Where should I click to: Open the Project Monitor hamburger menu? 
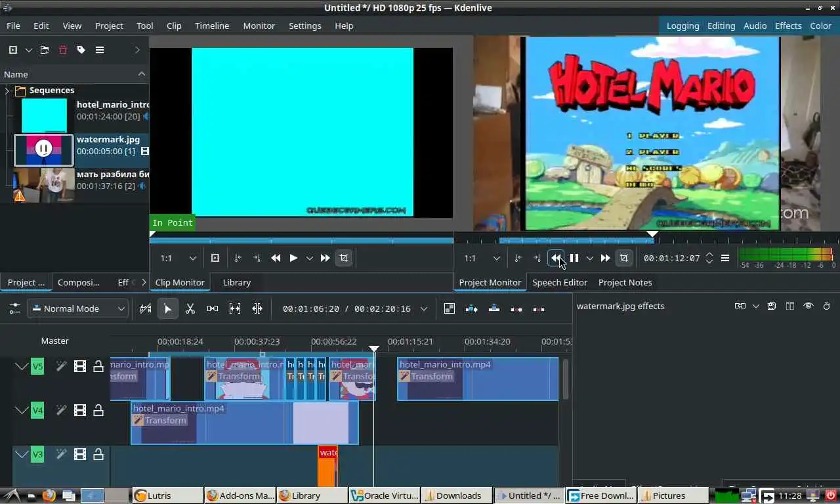coord(725,258)
